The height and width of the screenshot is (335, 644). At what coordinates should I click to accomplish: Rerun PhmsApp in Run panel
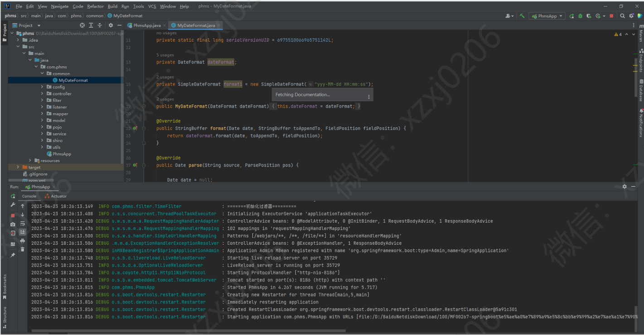coord(13,196)
